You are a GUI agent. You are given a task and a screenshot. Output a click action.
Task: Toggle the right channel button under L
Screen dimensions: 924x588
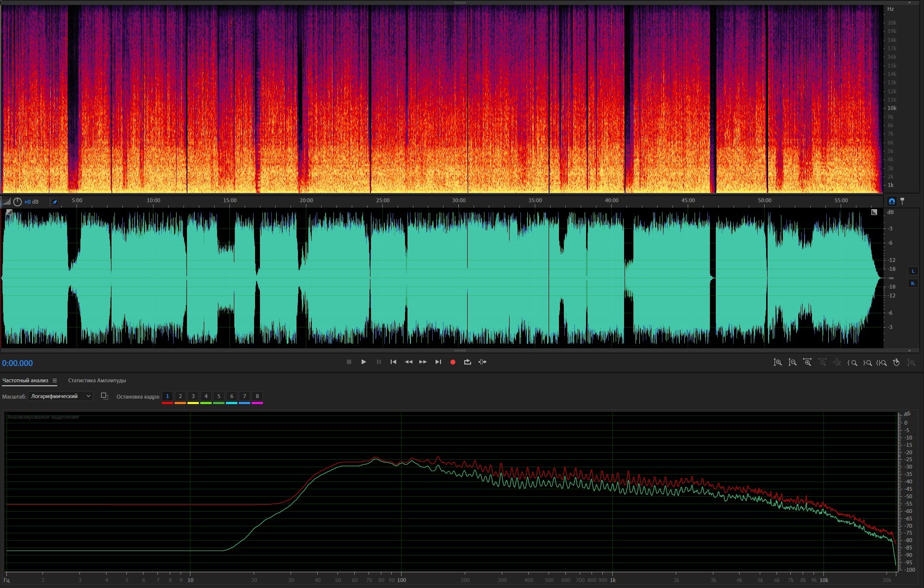[913, 283]
